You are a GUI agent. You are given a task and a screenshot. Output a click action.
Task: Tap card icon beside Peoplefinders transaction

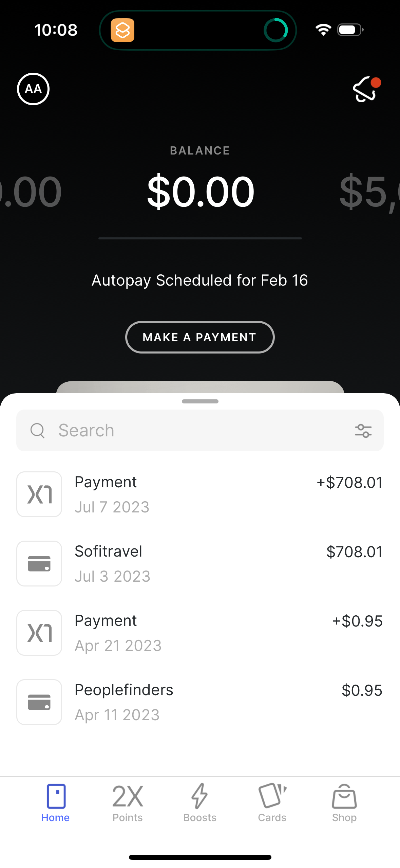(x=39, y=702)
